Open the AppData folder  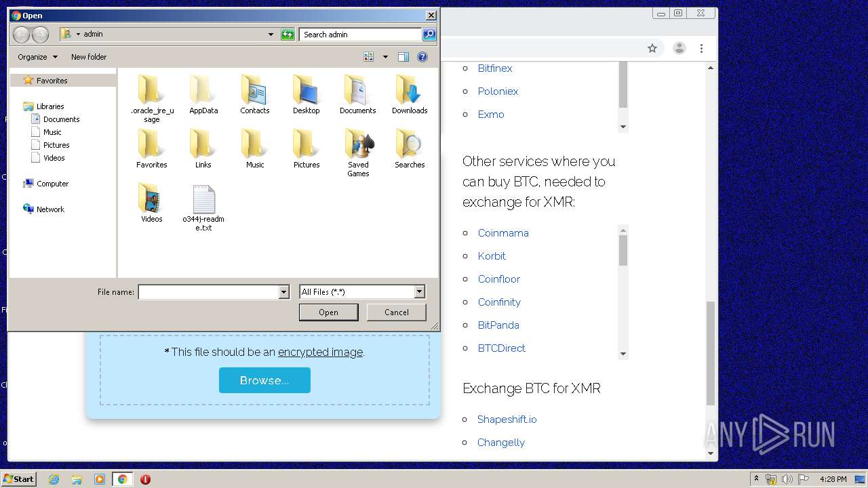tap(203, 94)
